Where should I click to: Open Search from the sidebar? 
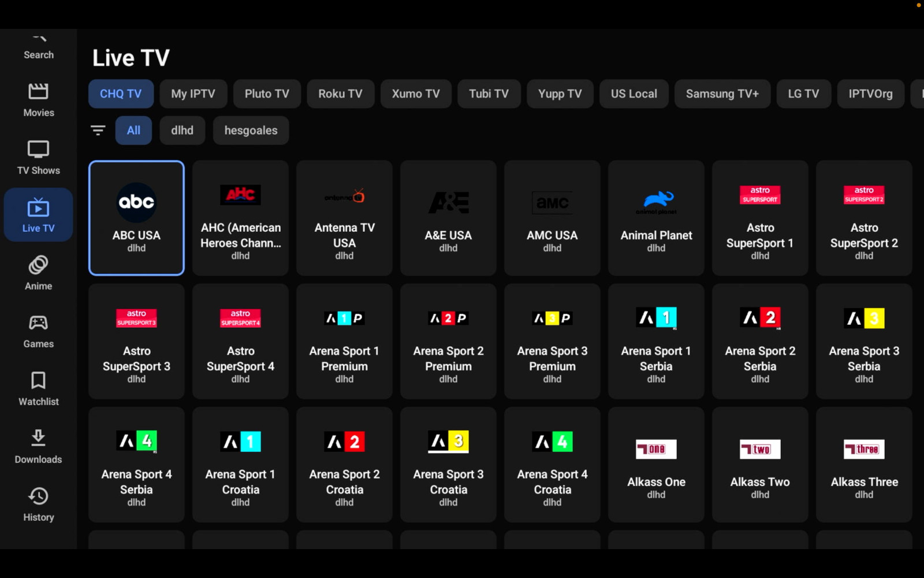(x=38, y=47)
